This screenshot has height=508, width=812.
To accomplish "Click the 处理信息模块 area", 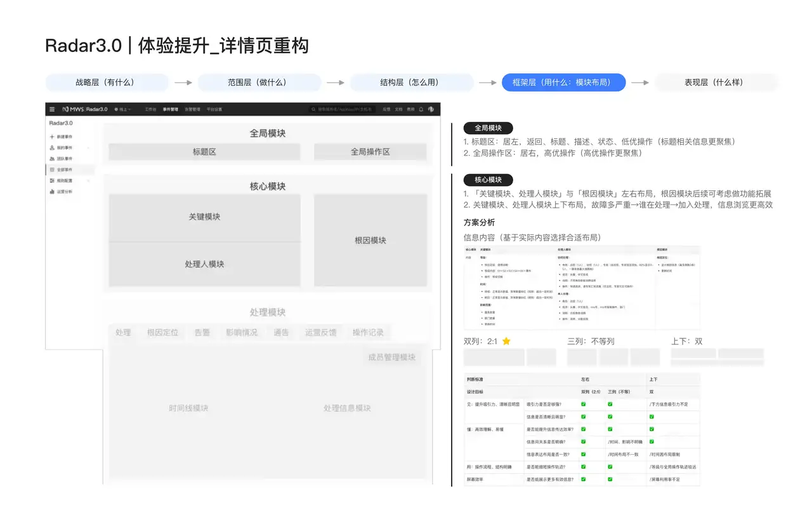I will point(347,408).
